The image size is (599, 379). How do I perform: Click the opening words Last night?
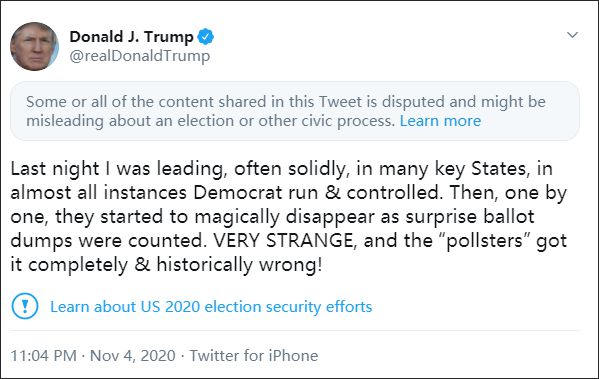tap(55, 169)
